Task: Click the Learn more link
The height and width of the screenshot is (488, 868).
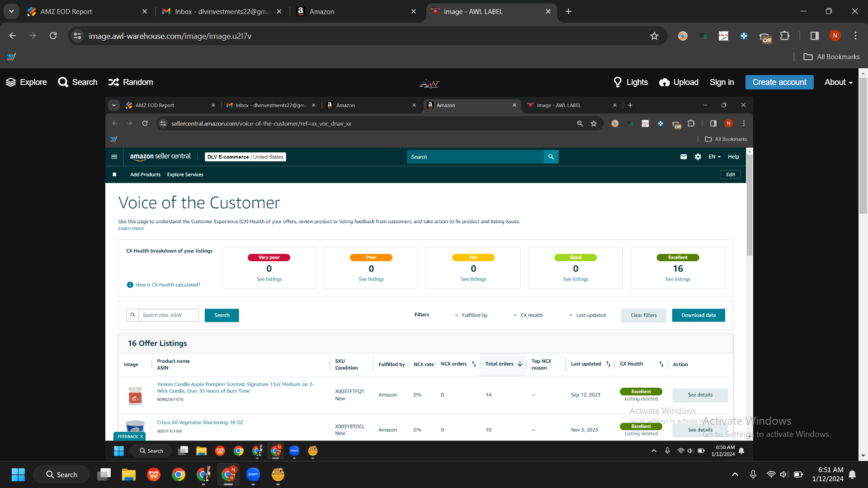Action: [x=131, y=229]
